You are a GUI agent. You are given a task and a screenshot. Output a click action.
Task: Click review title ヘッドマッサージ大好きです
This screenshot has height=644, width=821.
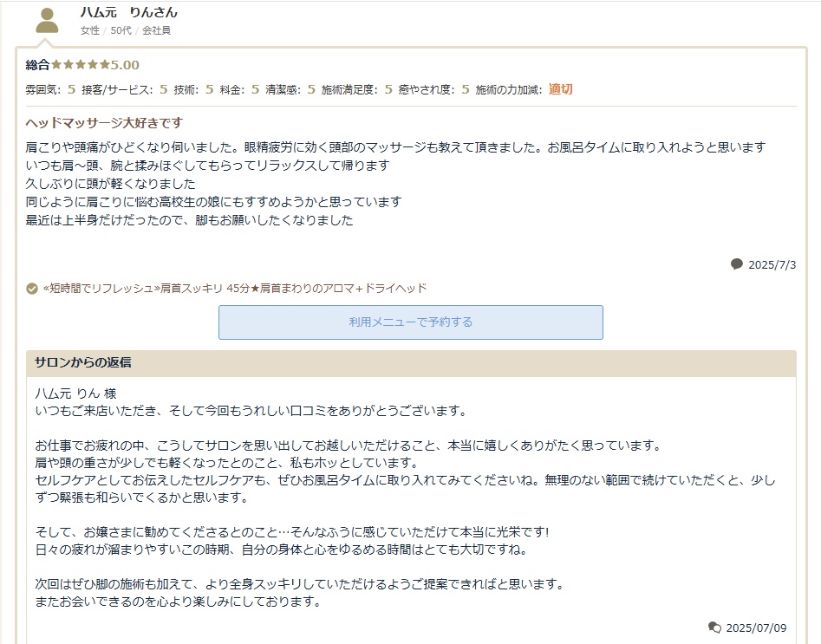[104, 122]
